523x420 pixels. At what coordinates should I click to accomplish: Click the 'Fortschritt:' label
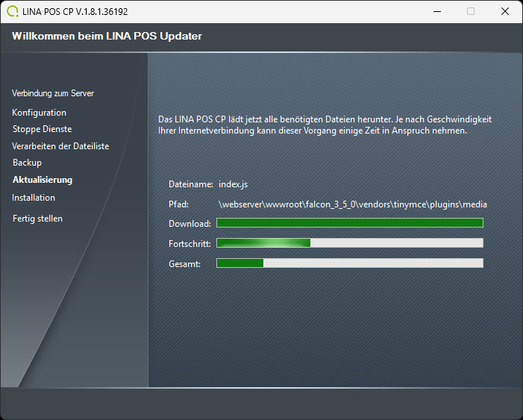190,244
